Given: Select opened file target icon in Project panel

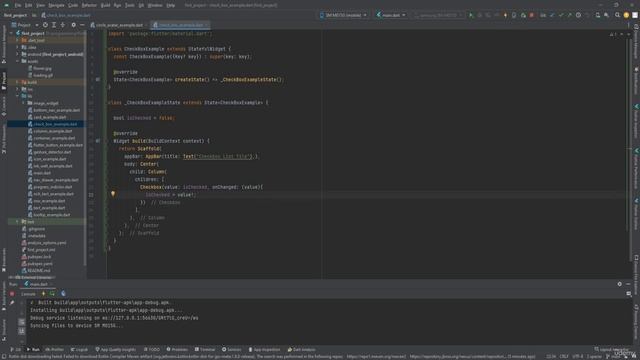Looking at the screenshot, I should [45, 25].
